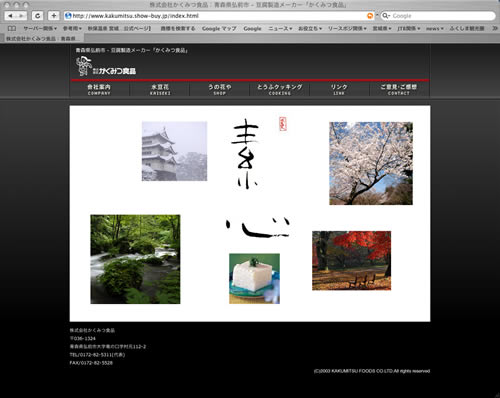The height and width of the screenshot is (398, 500).
Task: Click the plus add bookmark button
Action: click(54, 16)
